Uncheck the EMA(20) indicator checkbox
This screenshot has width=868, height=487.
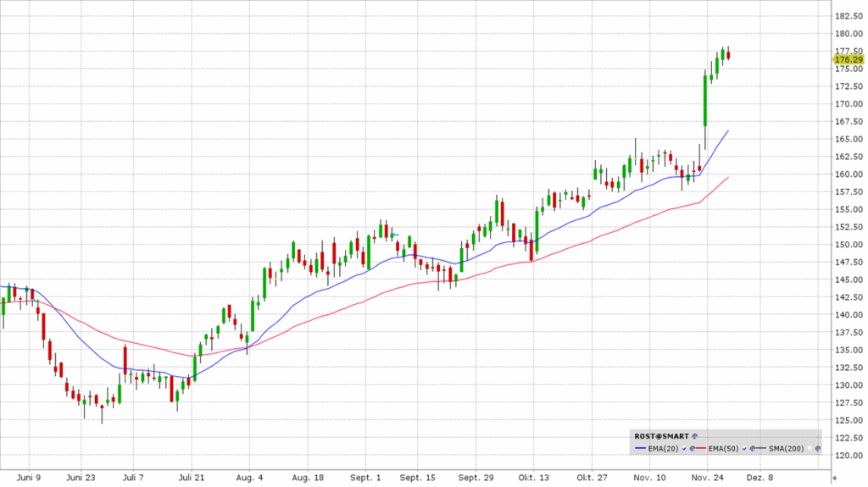coord(684,449)
